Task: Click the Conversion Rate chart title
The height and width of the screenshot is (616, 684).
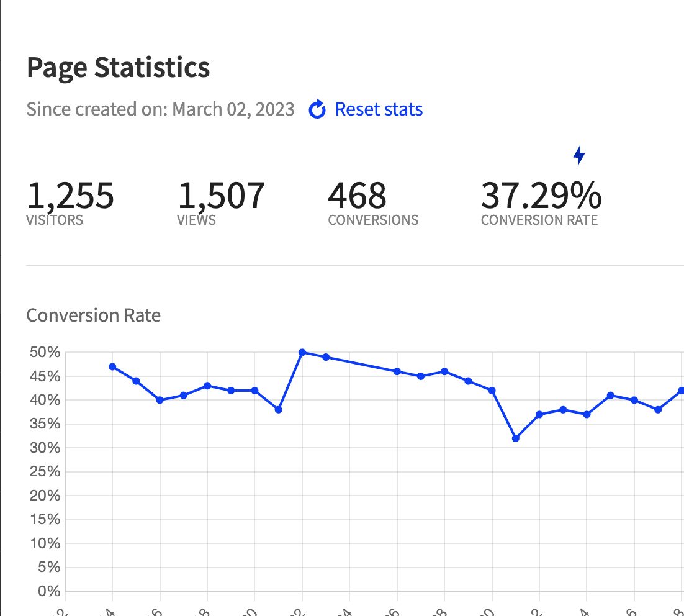Action: tap(93, 315)
